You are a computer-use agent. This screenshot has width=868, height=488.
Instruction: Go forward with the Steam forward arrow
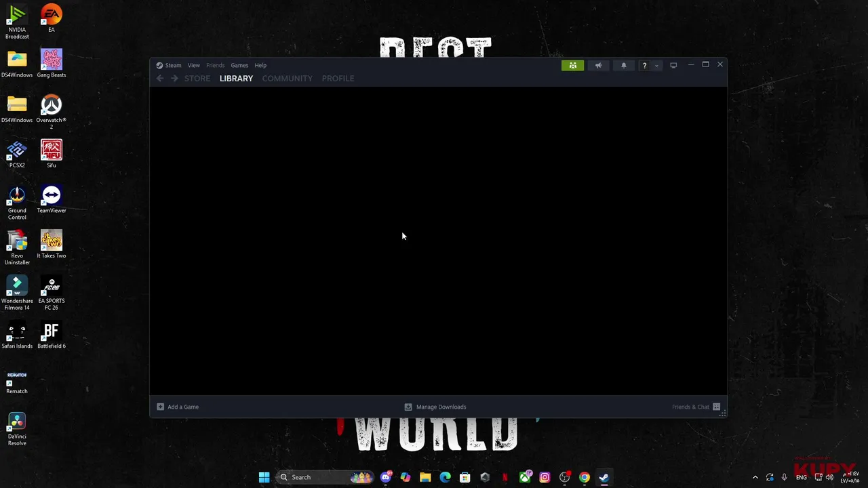pos(174,79)
